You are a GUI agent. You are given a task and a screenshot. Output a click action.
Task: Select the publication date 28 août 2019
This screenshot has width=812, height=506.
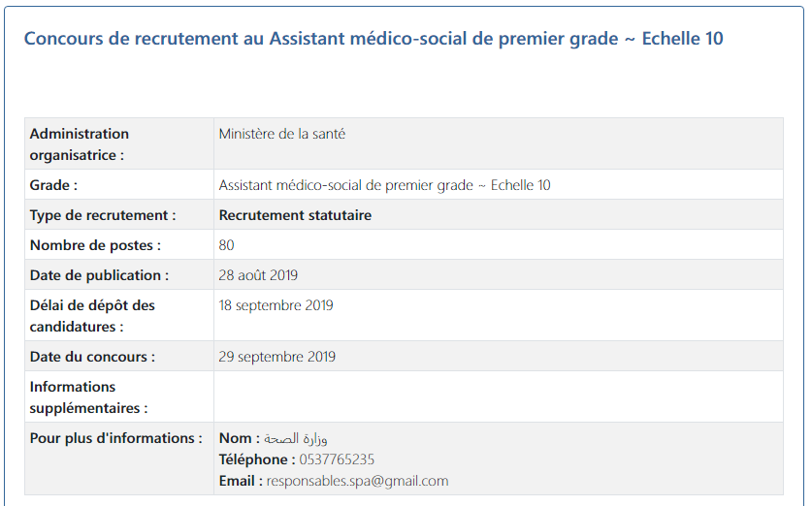pos(258,275)
